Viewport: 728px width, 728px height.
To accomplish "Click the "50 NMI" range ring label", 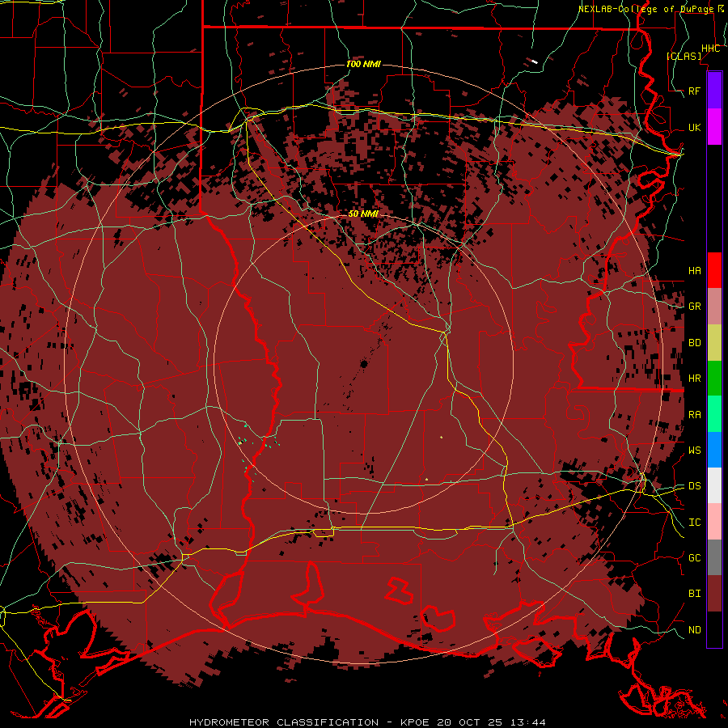I will (x=363, y=214).
